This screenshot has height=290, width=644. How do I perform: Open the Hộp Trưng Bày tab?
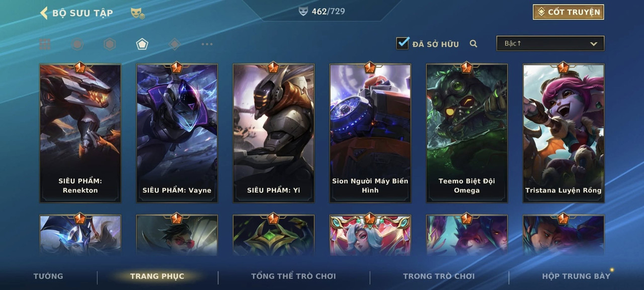coord(576,276)
